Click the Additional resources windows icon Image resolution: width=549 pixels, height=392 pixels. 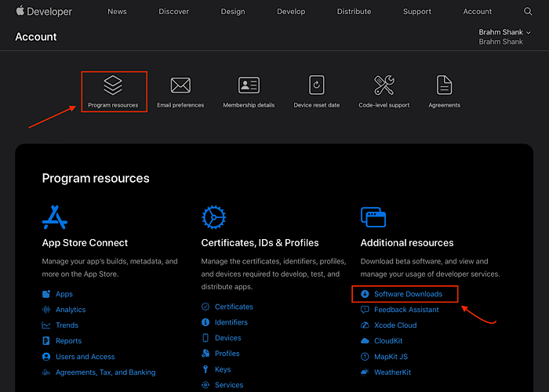(x=373, y=217)
